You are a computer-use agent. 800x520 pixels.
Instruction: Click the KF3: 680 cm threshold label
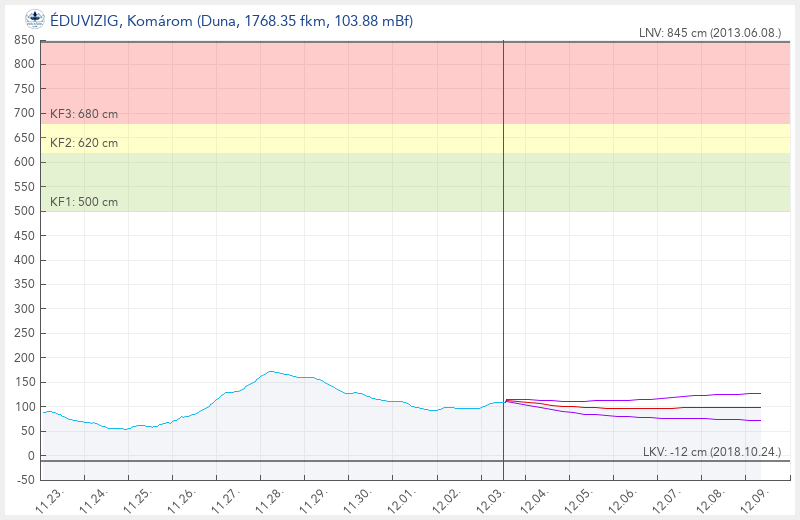(84, 114)
